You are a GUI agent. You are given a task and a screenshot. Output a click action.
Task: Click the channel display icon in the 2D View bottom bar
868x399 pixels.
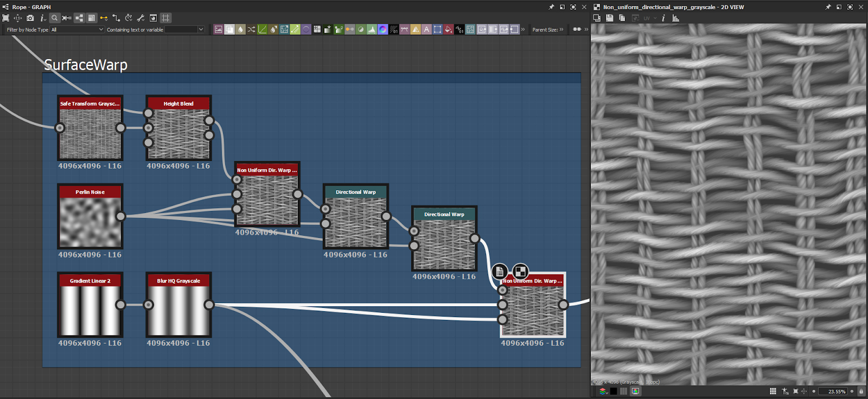point(603,391)
